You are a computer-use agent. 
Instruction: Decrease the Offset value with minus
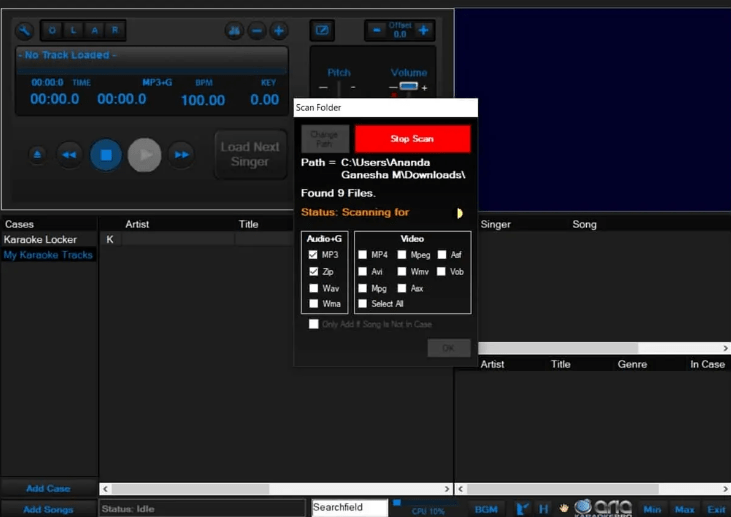coord(377,31)
